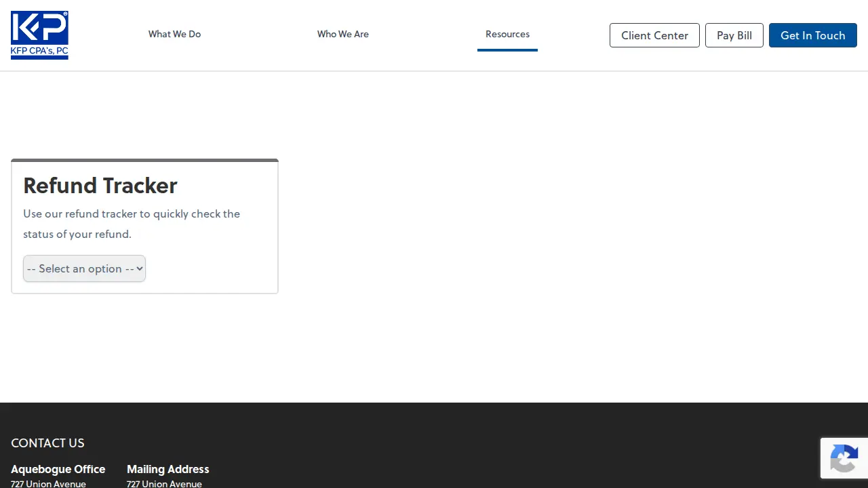Click the refund tracker description paragraph
This screenshot has width=868, height=488.
[132, 224]
